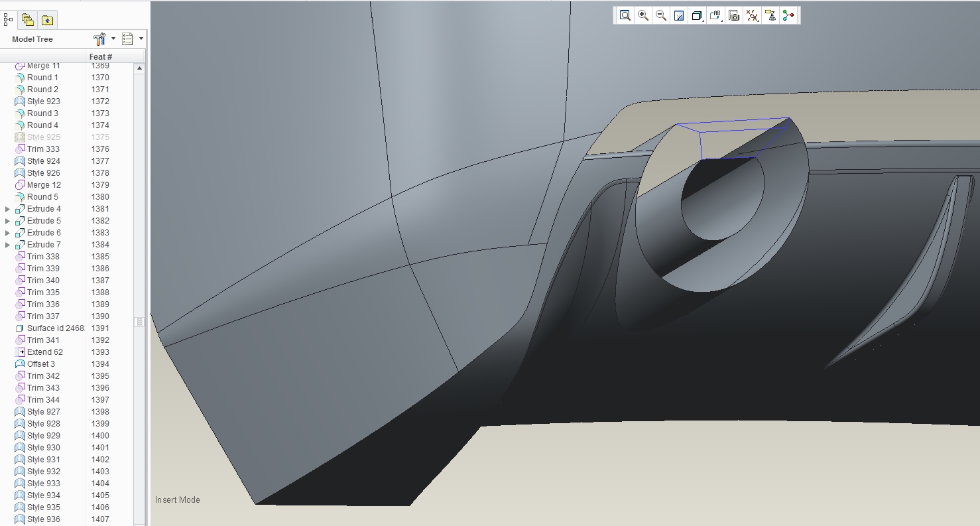980x526 pixels.
Task: Toggle Annotation Display in graphics toolbar
Action: (770, 15)
